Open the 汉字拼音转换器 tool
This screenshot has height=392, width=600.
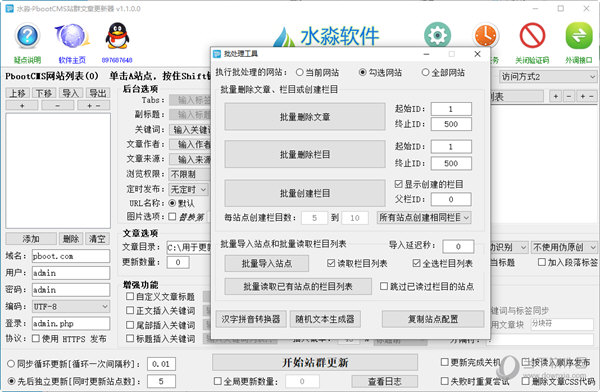pos(251,319)
